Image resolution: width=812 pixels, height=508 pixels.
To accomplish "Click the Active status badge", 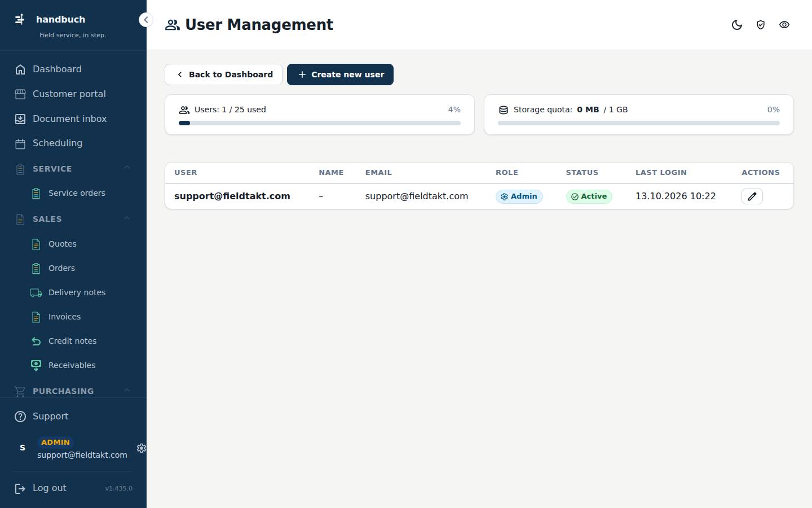I will [589, 196].
